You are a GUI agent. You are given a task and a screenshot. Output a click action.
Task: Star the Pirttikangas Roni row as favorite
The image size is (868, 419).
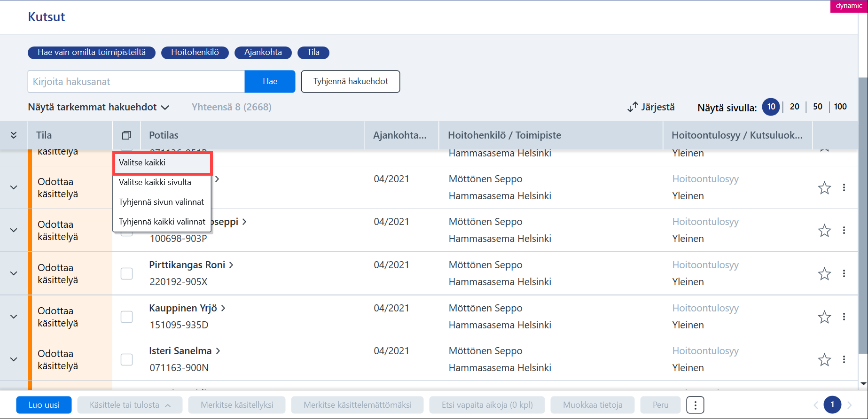point(824,274)
